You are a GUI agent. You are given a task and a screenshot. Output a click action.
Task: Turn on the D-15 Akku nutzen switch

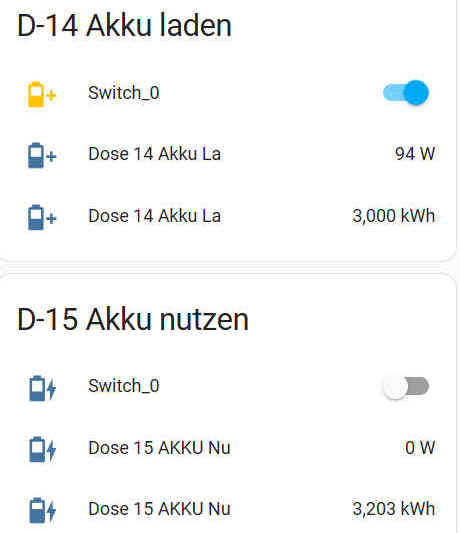(406, 387)
